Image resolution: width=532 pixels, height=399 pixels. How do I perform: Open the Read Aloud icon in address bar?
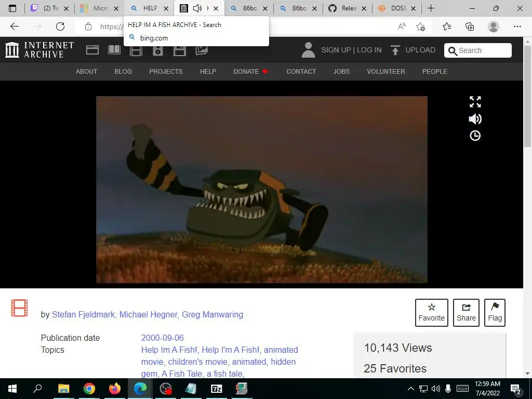pos(402,26)
